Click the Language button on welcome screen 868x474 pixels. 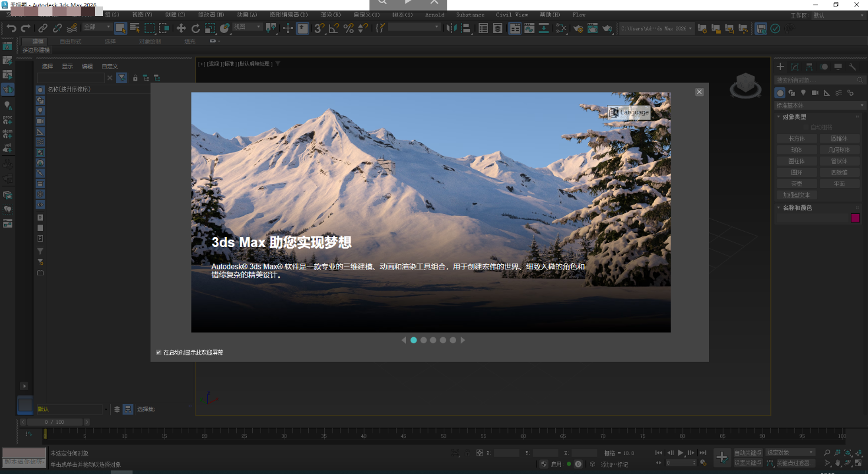629,112
